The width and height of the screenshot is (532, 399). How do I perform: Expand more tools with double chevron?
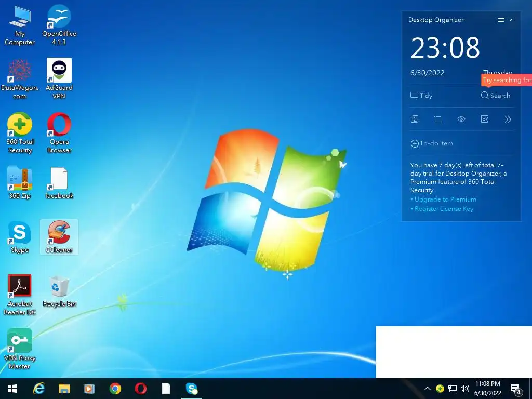click(x=508, y=119)
